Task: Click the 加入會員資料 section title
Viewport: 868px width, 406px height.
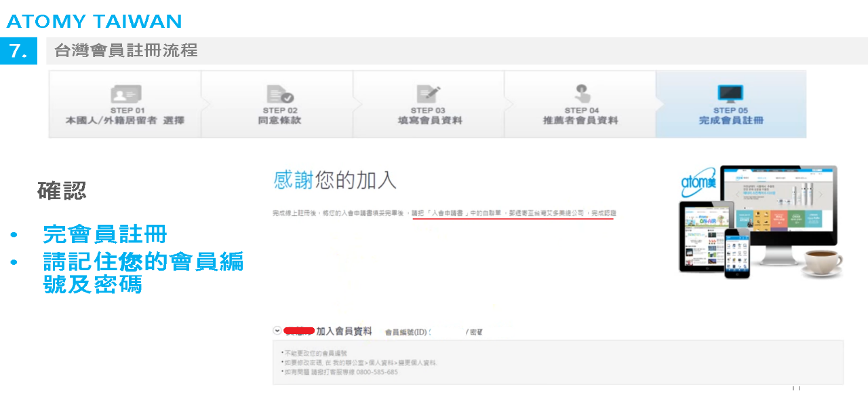Action: pyautogui.click(x=344, y=331)
